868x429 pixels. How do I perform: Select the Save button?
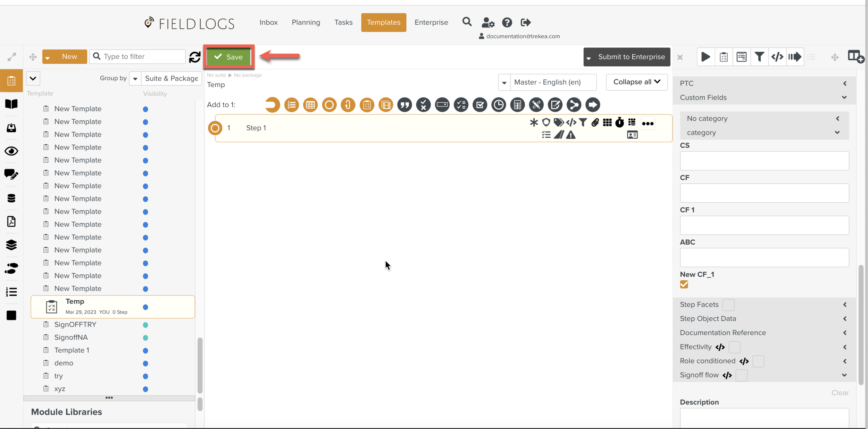click(x=228, y=57)
